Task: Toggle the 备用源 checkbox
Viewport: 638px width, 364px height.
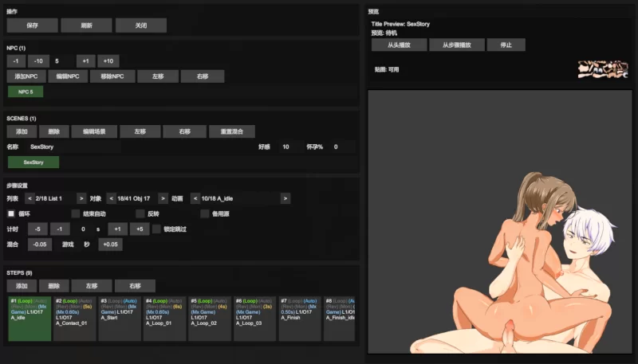Action: [x=205, y=213]
